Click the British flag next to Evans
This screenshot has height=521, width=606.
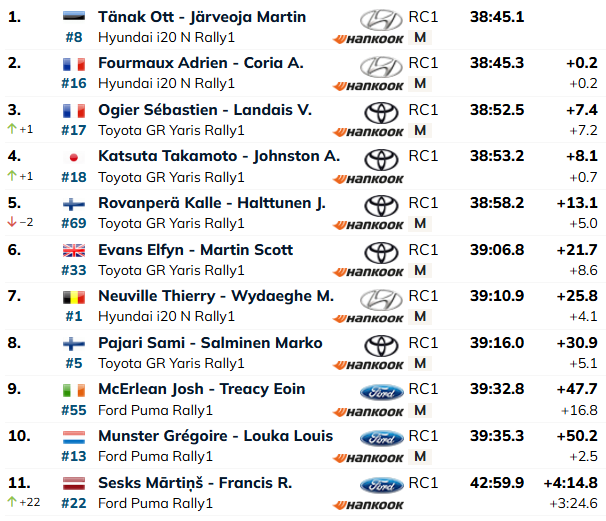(x=74, y=250)
